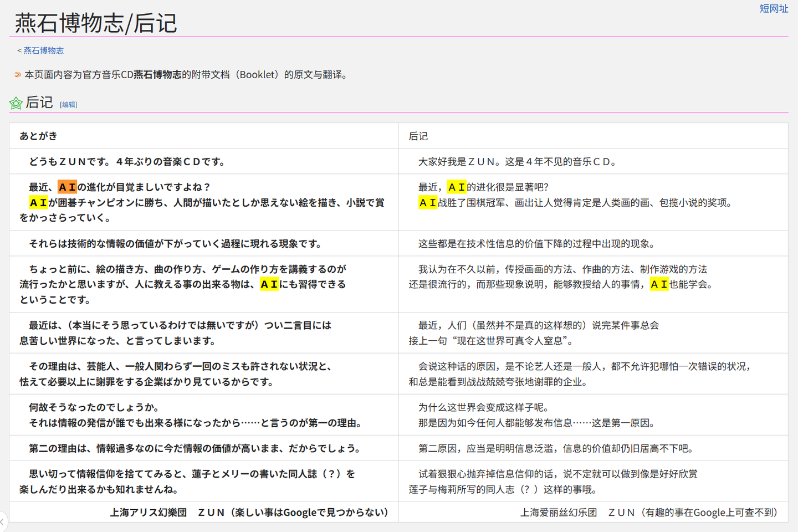This screenshot has width=798, height=532.
Task: Click the » arrow icon before 本页面内容
Action: [x=16, y=74]
